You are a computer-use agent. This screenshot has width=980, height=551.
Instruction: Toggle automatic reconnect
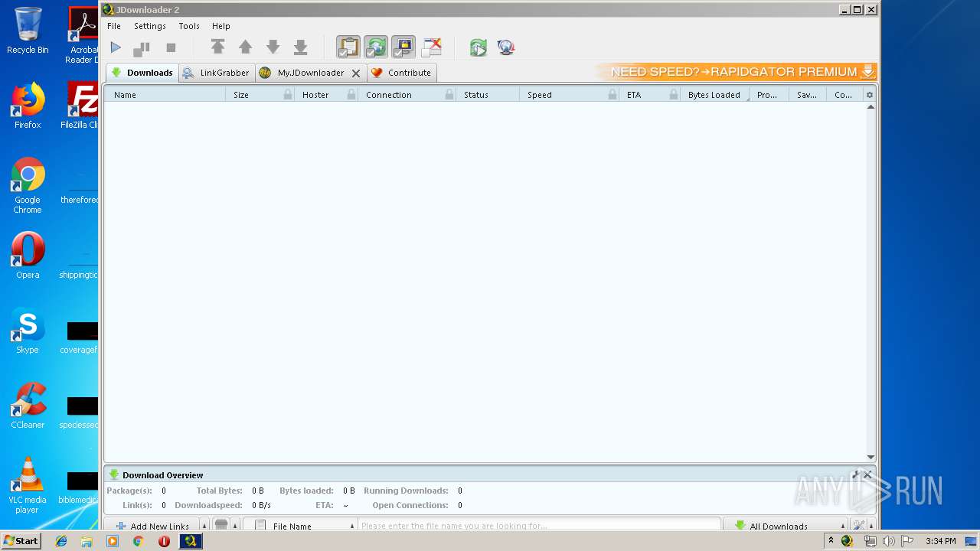coord(376,47)
